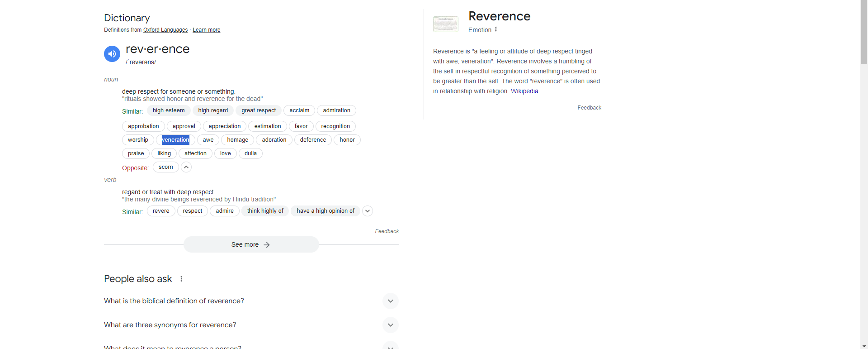The width and height of the screenshot is (868, 349).
Task: Click the 'dulia' synonym chip
Action: click(250, 153)
